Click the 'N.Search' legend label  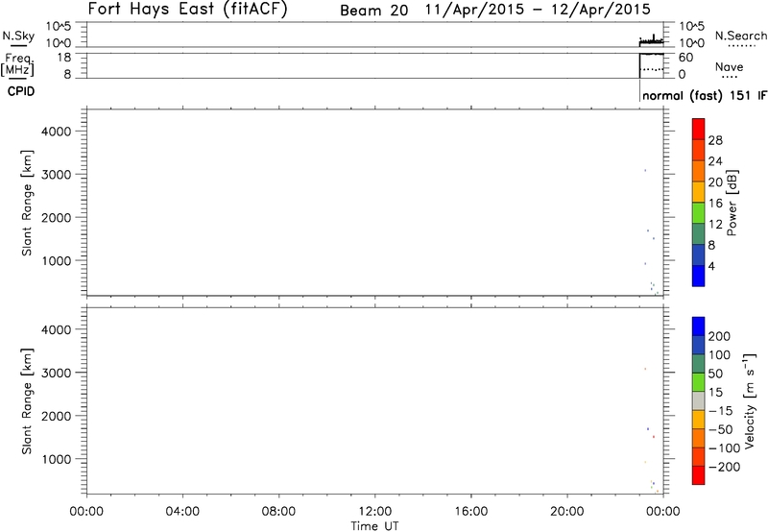741,36
